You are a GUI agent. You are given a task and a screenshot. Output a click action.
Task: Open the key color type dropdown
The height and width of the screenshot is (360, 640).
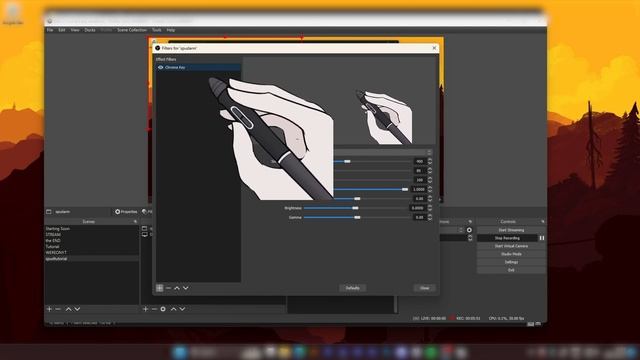(x=383, y=152)
